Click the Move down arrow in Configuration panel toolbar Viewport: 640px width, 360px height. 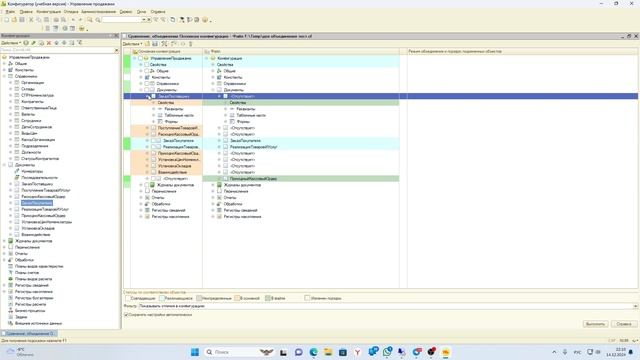click(64, 43)
